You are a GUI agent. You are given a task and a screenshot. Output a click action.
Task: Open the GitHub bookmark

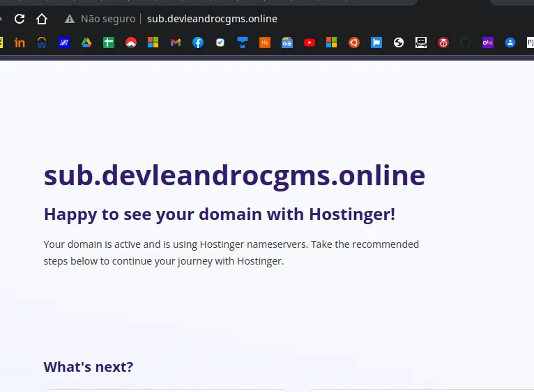[466, 42]
